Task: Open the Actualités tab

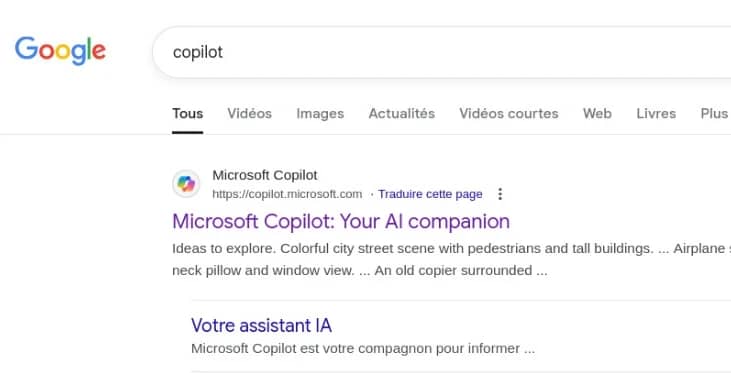Action: tap(401, 113)
